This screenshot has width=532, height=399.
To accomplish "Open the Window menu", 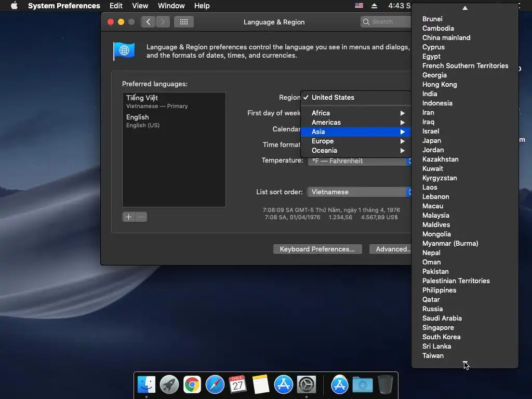I will 171,6.
